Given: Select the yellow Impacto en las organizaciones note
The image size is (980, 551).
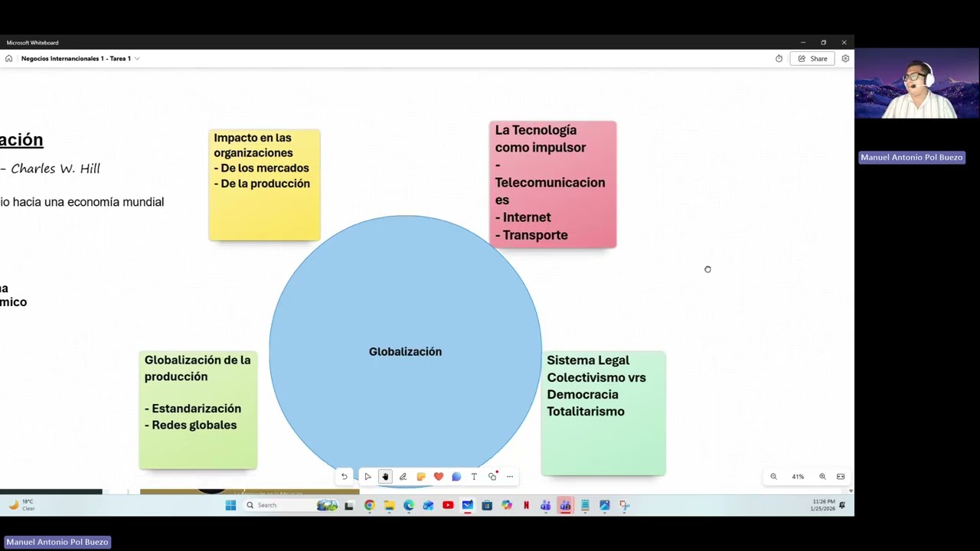Looking at the screenshot, I should pyautogui.click(x=264, y=185).
